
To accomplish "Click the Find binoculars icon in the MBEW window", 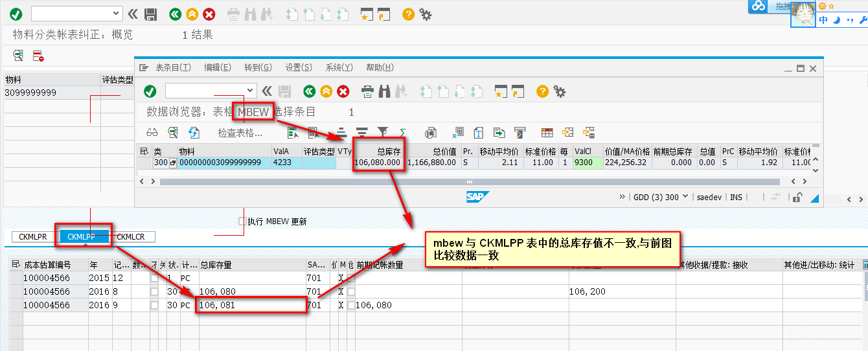I will click(384, 91).
